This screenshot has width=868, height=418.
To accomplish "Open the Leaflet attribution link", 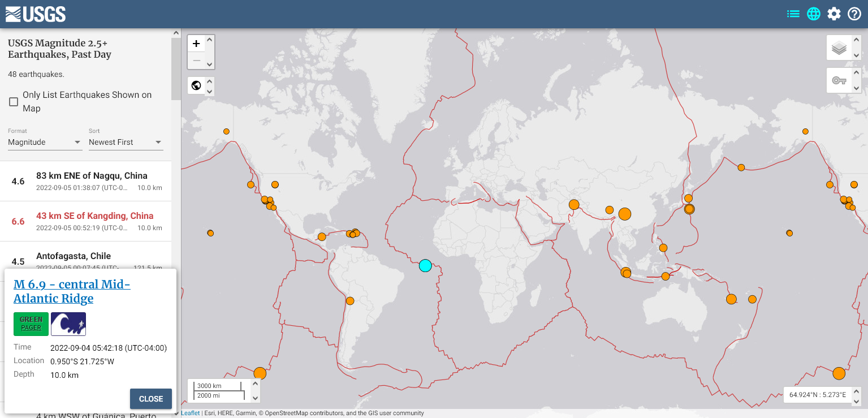I will click(190, 413).
